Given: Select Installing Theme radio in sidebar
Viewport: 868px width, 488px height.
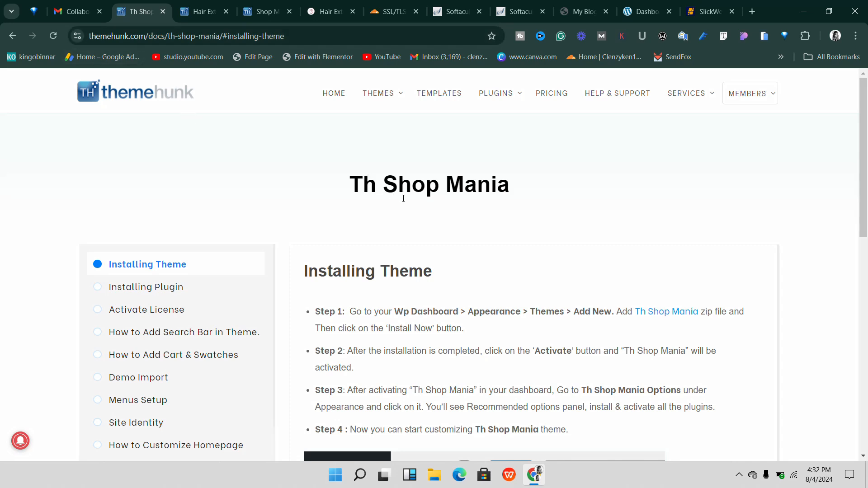Looking at the screenshot, I should (97, 264).
